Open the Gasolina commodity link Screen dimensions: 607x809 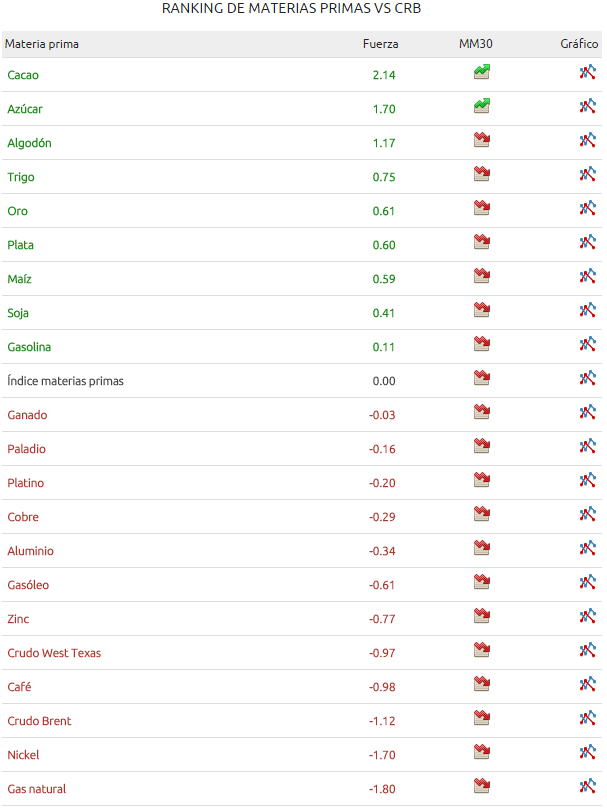click(x=29, y=347)
